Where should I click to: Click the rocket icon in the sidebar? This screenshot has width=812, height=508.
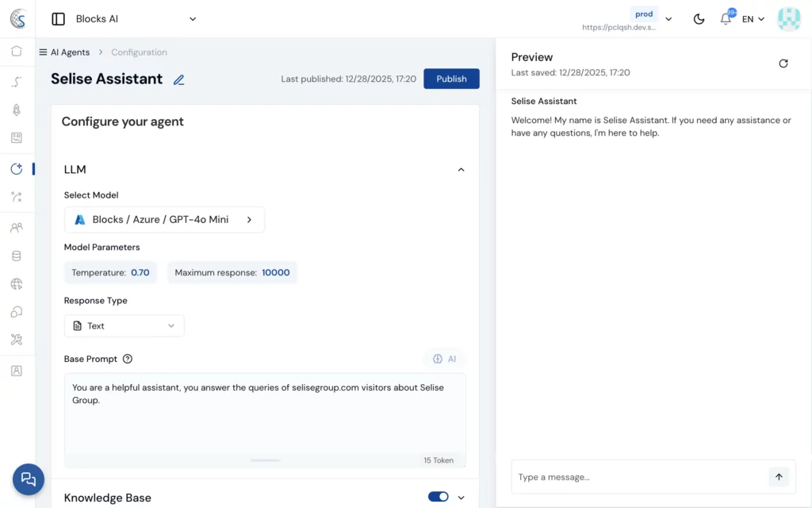coord(17,110)
